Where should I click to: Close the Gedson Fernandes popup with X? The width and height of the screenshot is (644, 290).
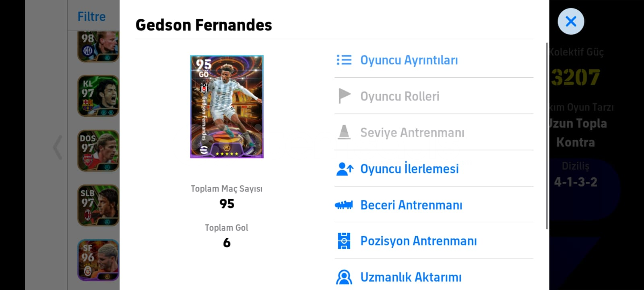pos(571,21)
